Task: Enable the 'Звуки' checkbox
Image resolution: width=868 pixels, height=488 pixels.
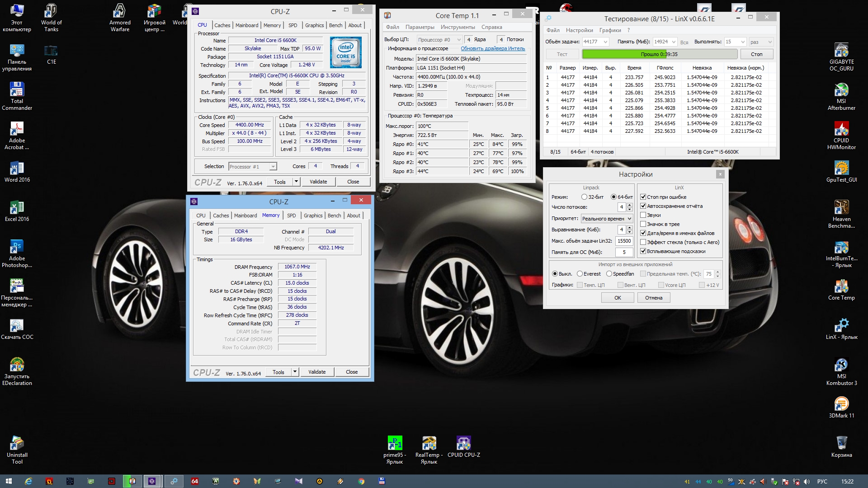Action: (x=643, y=215)
